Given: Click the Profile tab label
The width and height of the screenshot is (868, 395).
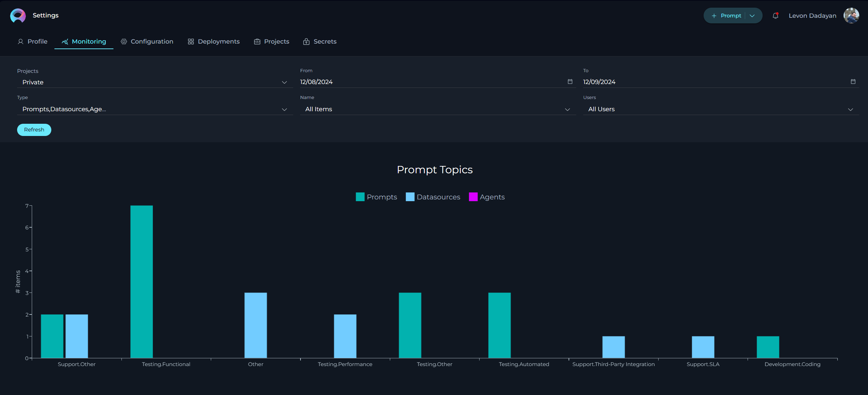Looking at the screenshot, I should (37, 41).
